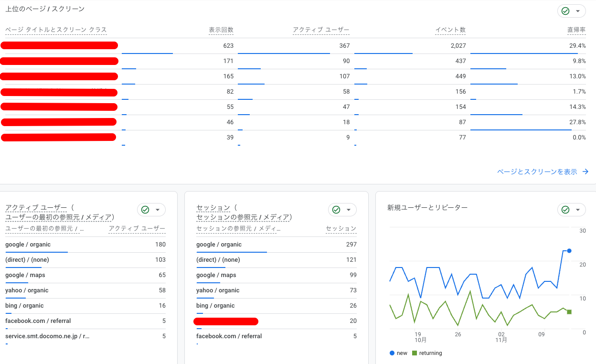
Task: Click check icon in 新規ユーザーとリピーター card
Action: point(565,210)
